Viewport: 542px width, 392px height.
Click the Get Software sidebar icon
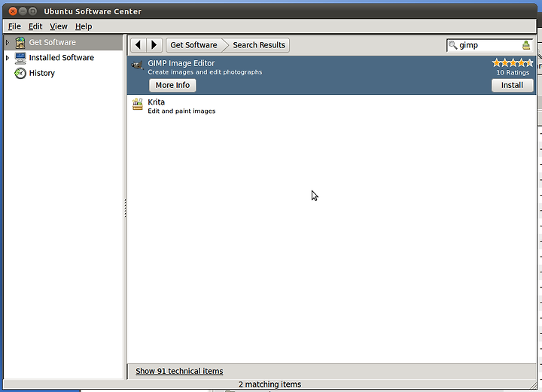pyautogui.click(x=20, y=42)
